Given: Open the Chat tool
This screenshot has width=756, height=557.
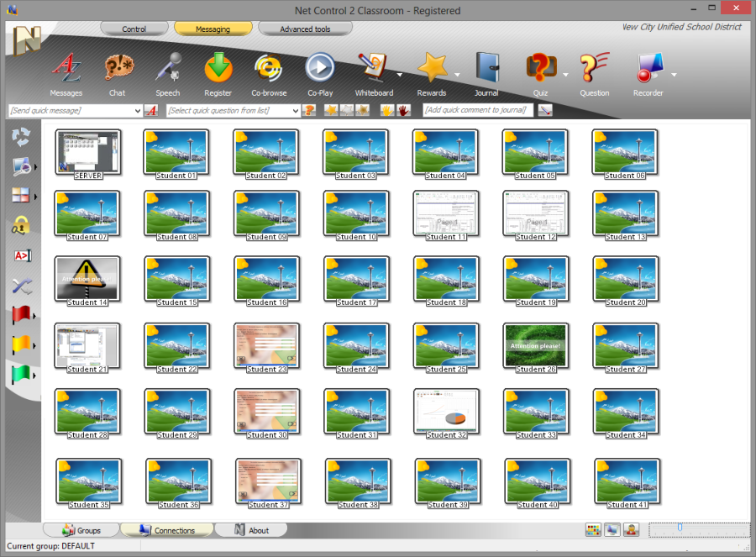Looking at the screenshot, I should pyautogui.click(x=117, y=68).
